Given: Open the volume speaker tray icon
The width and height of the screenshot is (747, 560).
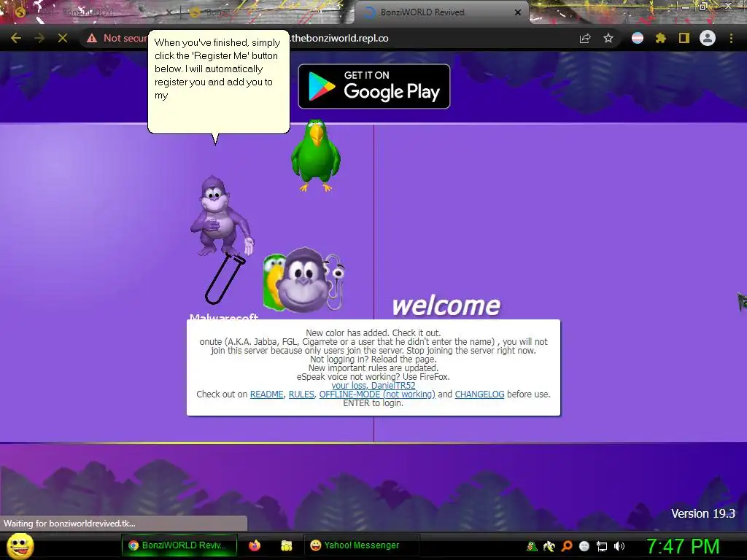Looking at the screenshot, I should tap(619, 546).
